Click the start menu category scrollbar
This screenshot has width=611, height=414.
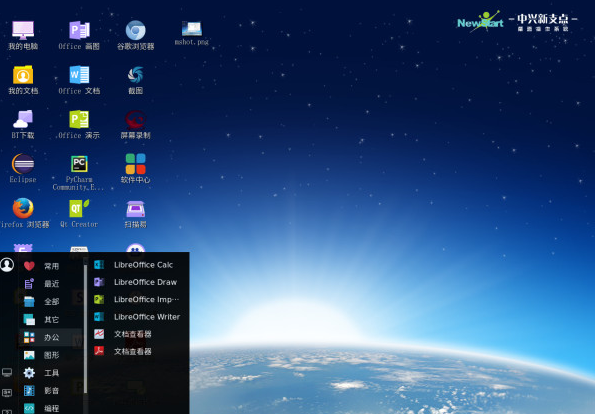pyautogui.click(x=85, y=329)
